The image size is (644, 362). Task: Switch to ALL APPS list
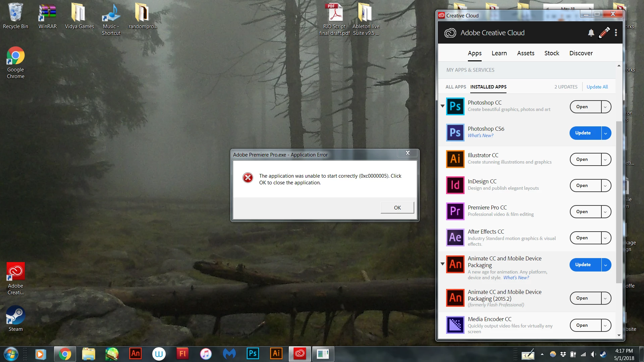click(x=455, y=87)
